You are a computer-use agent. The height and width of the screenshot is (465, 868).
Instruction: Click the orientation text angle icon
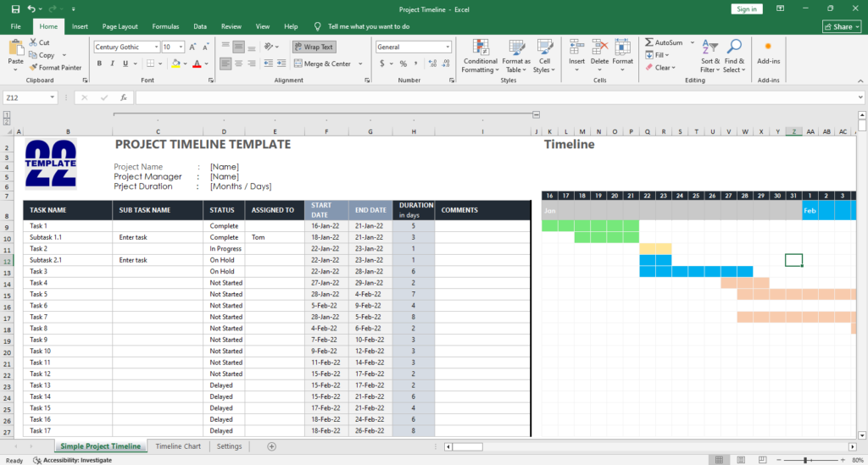pyautogui.click(x=269, y=47)
